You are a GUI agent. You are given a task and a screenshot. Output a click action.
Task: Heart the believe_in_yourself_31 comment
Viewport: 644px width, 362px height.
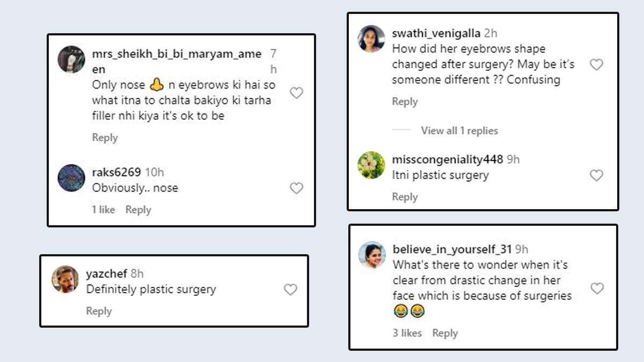click(597, 289)
